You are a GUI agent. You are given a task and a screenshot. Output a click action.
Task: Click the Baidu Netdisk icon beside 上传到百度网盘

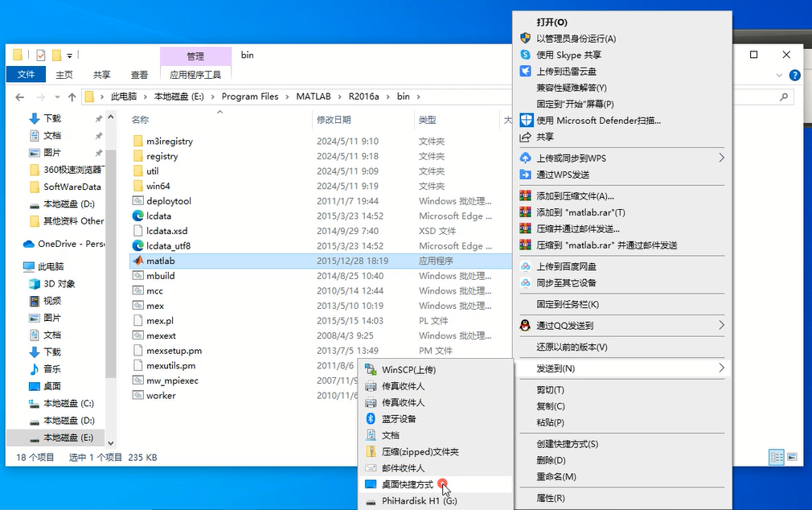[x=525, y=266]
